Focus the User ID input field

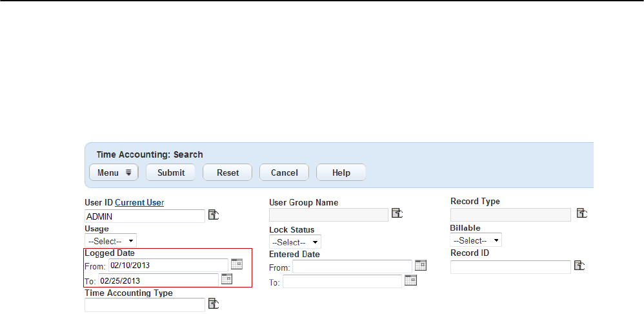tap(145, 216)
